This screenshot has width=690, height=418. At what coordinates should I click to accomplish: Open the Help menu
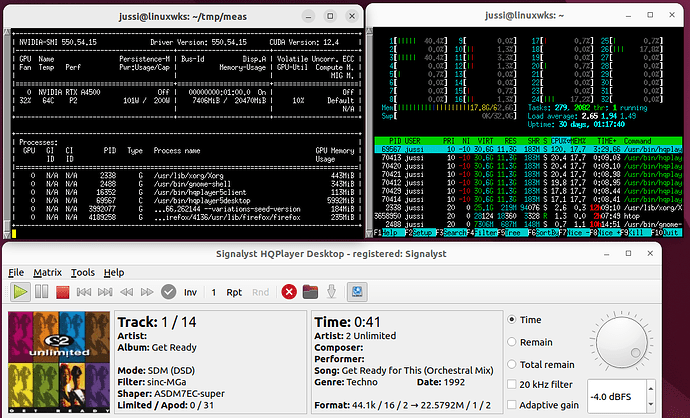(114, 273)
